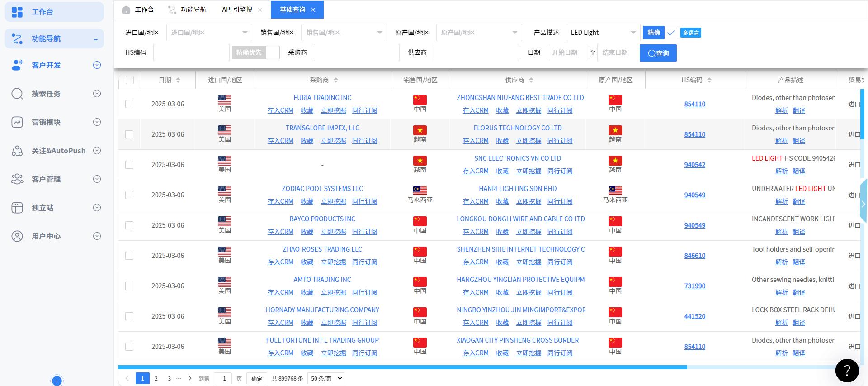This screenshot has width=868, height=386.
Task: Click the 关注&AutoPush icon
Action: click(x=17, y=151)
